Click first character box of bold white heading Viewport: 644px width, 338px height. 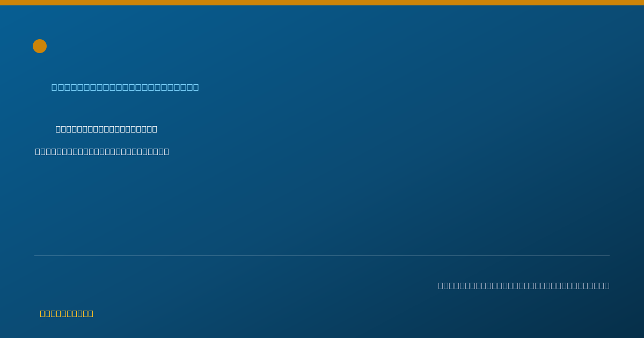click(x=58, y=129)
